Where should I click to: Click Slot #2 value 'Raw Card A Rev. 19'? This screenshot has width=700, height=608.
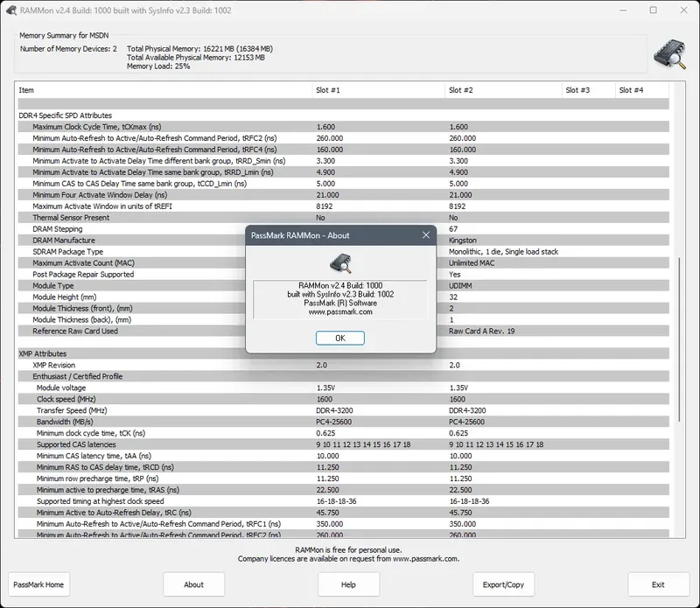[x=482, y=332]
